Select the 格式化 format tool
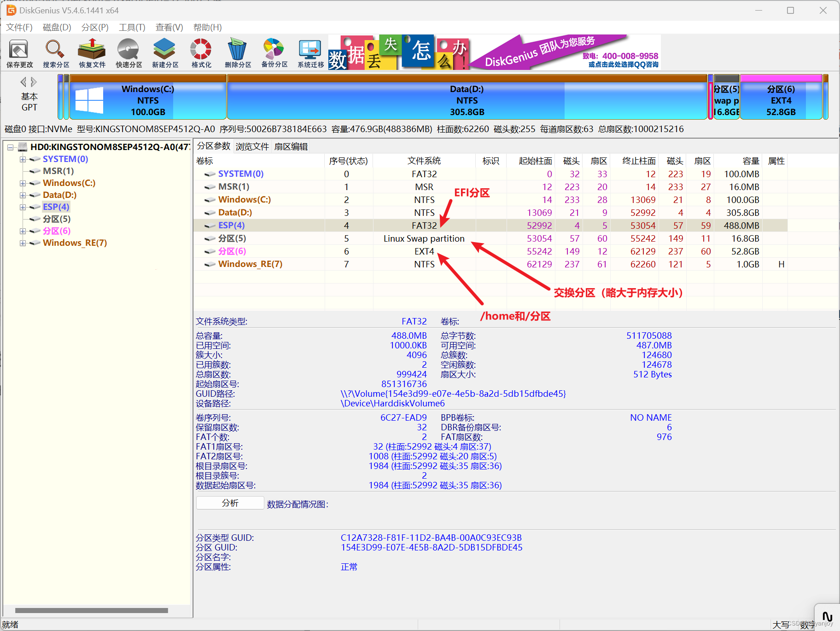 (201, 53)
